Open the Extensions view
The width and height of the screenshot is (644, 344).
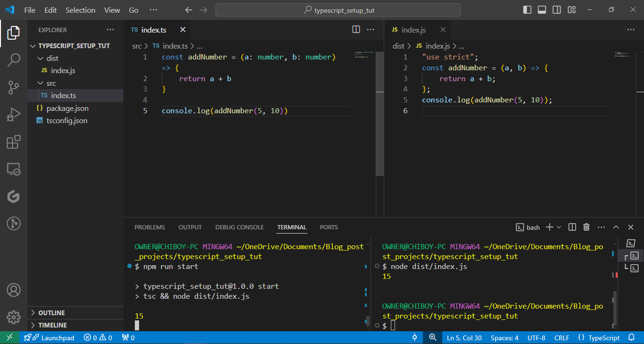(x=14, y=142)
